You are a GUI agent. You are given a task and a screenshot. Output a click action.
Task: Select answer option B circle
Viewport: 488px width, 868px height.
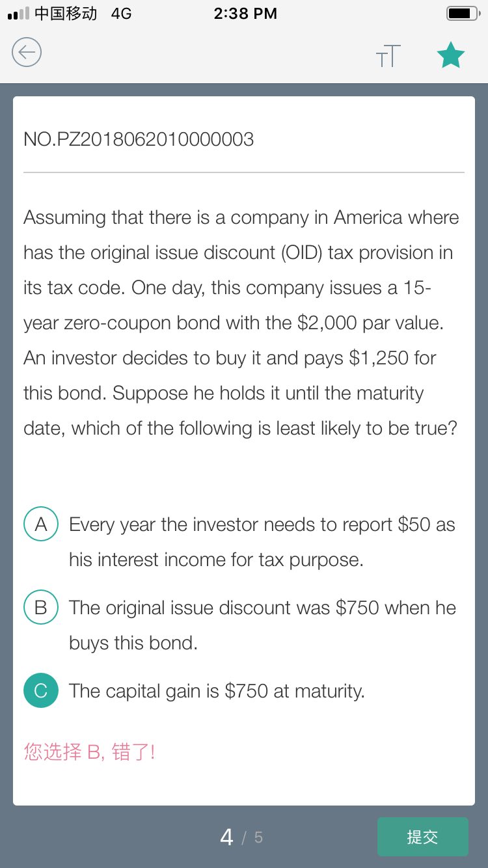[41, 608]
